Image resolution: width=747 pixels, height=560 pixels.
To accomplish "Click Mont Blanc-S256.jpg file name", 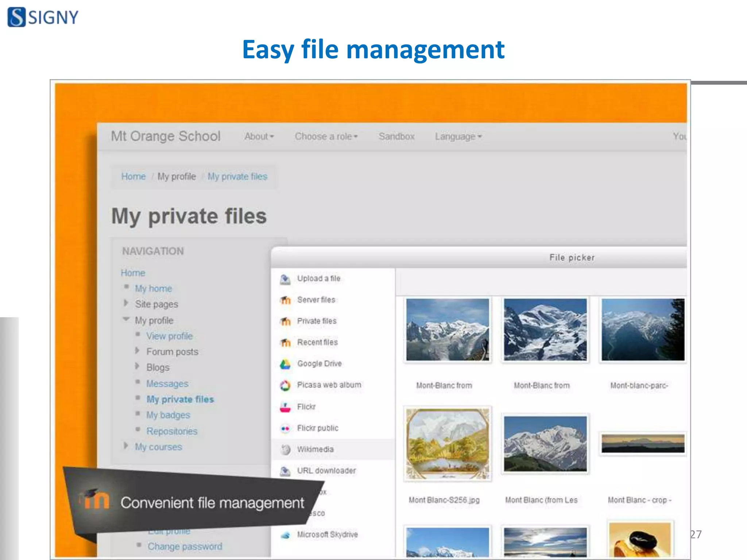I will (x=444, y=500).
